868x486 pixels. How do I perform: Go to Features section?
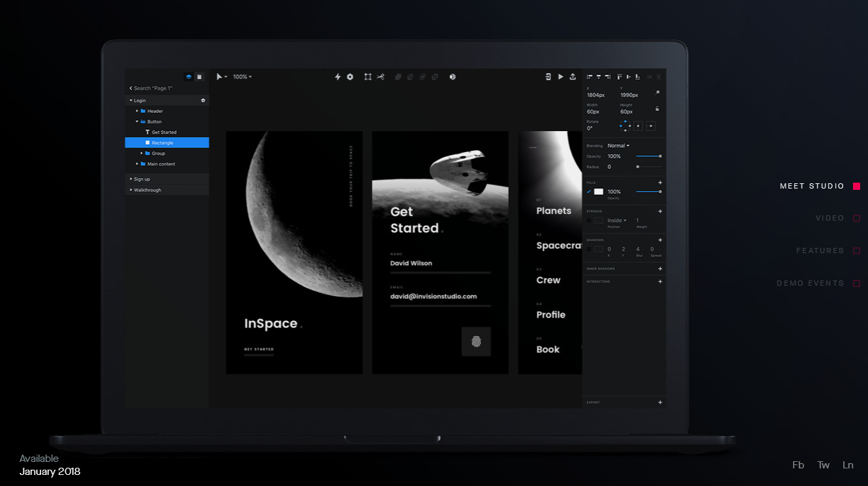[828, 251]
